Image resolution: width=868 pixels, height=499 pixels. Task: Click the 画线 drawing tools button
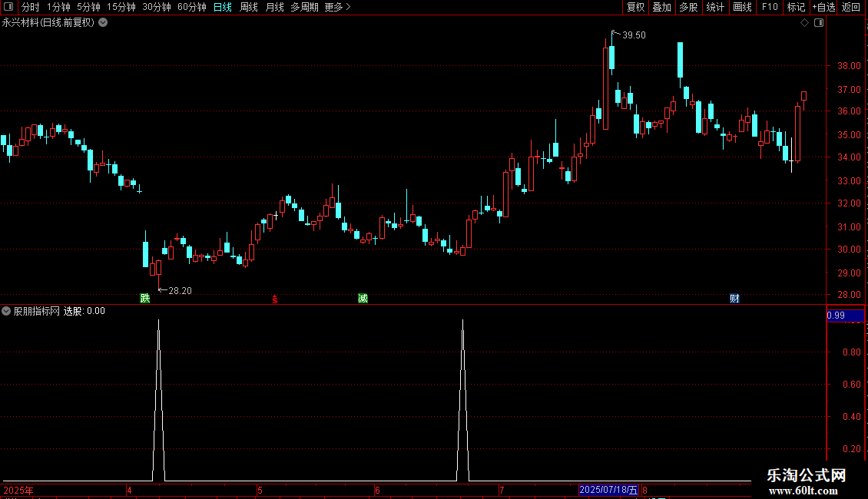pyautogui.click(x=742, y=7)
